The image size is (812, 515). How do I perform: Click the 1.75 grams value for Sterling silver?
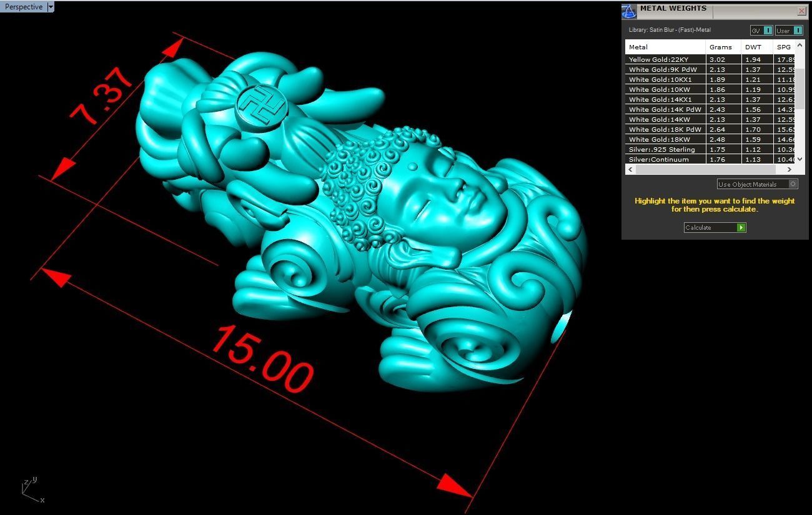(x=724, y=149)
